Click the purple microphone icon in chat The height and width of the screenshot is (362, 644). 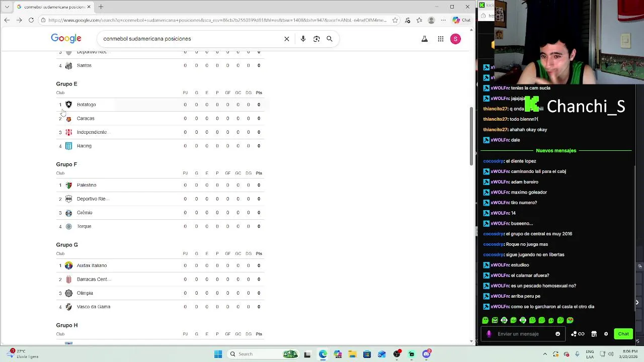click(x=489, y=334)
